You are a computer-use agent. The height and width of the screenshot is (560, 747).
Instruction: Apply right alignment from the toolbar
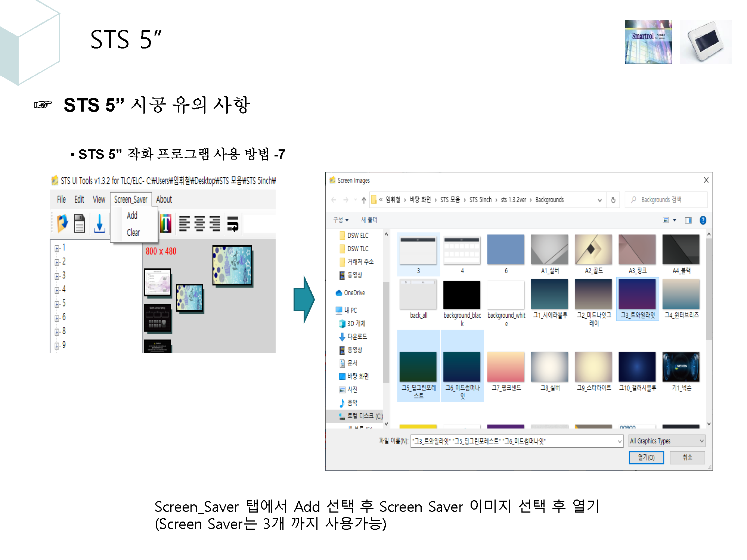(x=215, y=223)
